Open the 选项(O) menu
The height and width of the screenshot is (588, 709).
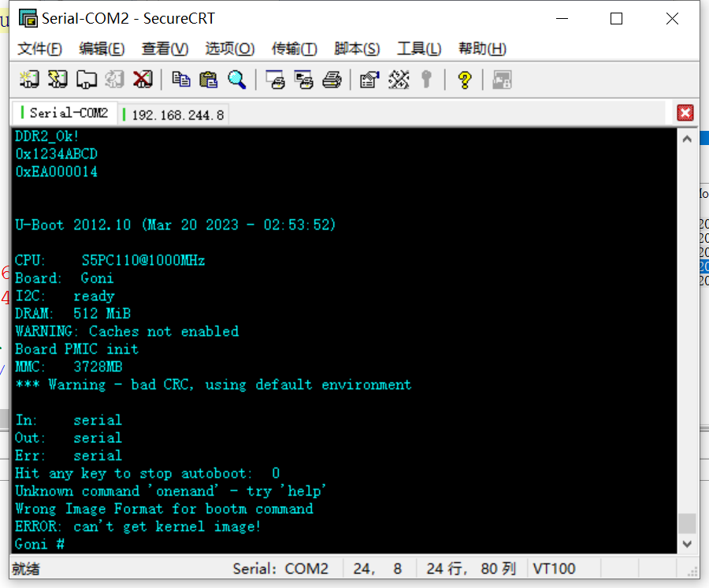pos(230,48)
